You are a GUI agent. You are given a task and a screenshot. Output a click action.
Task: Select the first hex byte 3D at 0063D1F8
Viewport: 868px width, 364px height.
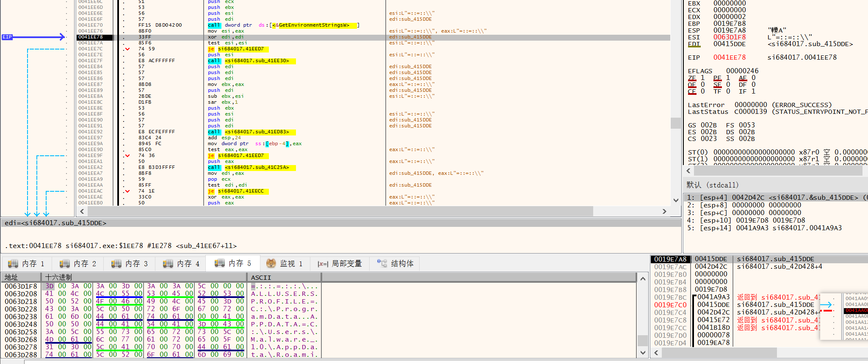coord(50,286)
